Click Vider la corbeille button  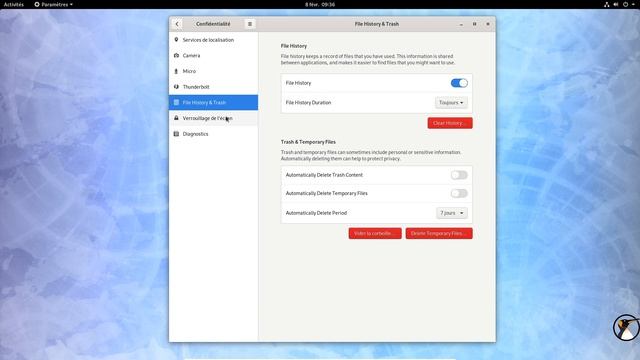375,233
